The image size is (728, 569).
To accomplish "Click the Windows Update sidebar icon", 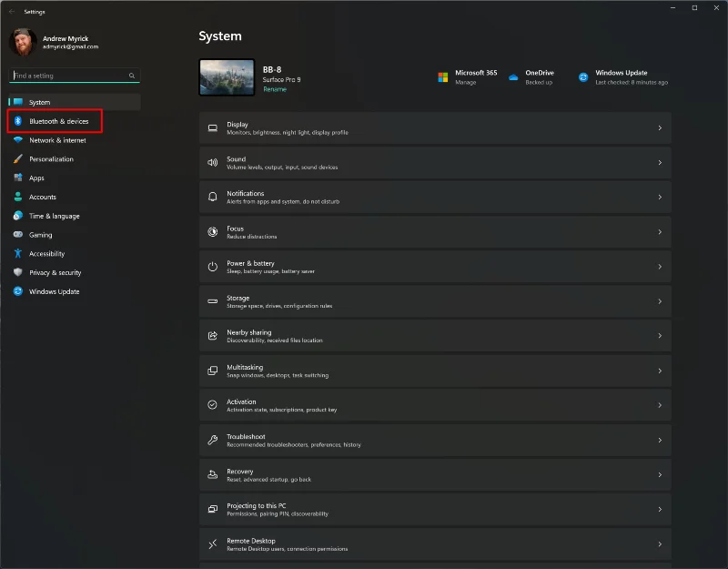I will pyautogui.click(x=18, y=291).
